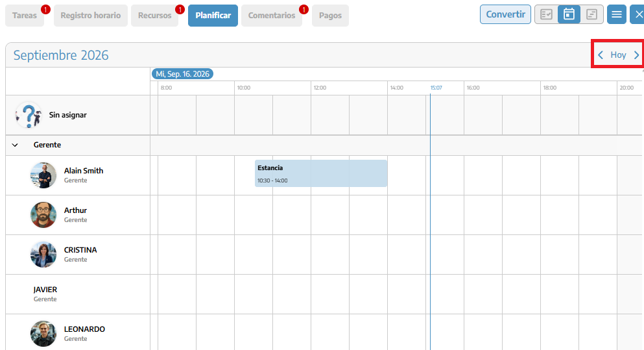Image resolution: width=644 pixels, height=350 pixels.
Task: Switch to the Gantt chart view icon
Action: click(x=592, y=14)
